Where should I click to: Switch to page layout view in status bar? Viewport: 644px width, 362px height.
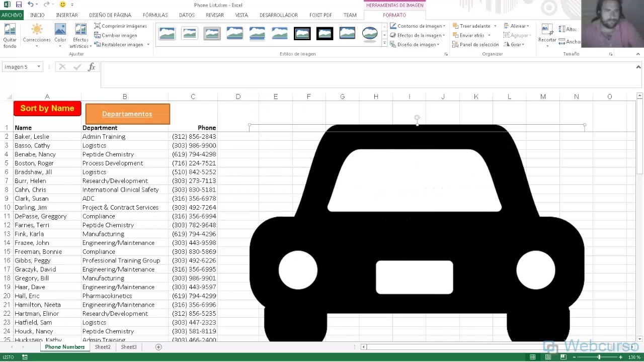tap(548, 357)
